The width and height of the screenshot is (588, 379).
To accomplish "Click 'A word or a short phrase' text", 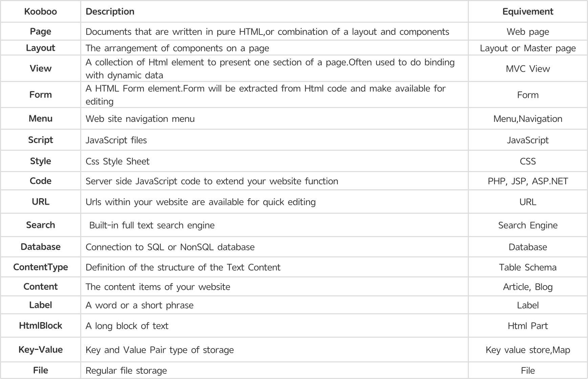I will tap(139, 305).
